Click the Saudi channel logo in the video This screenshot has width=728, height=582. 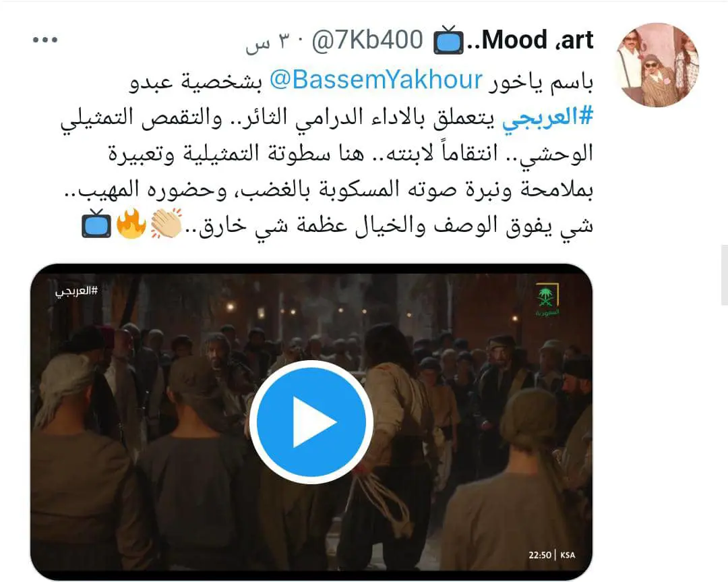click(547, 299)
